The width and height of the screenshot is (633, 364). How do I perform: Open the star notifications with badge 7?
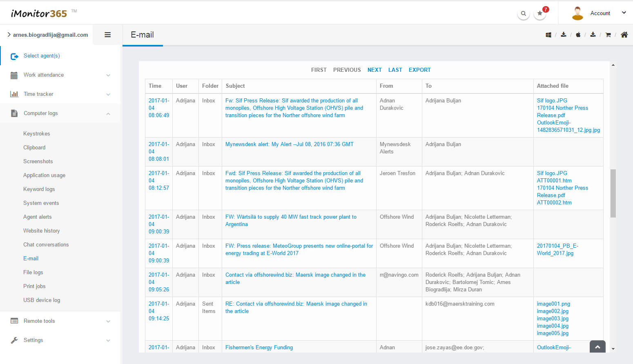(x=540, y=13)
